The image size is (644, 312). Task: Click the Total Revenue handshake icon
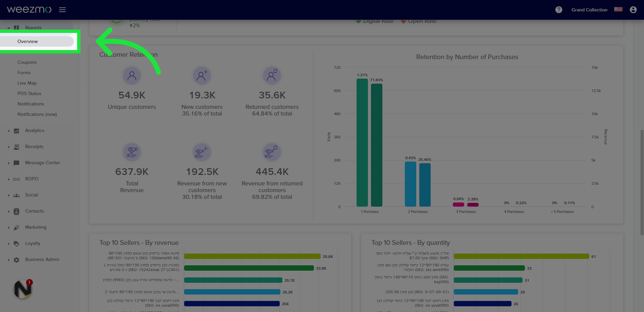[x=132, y=152]
